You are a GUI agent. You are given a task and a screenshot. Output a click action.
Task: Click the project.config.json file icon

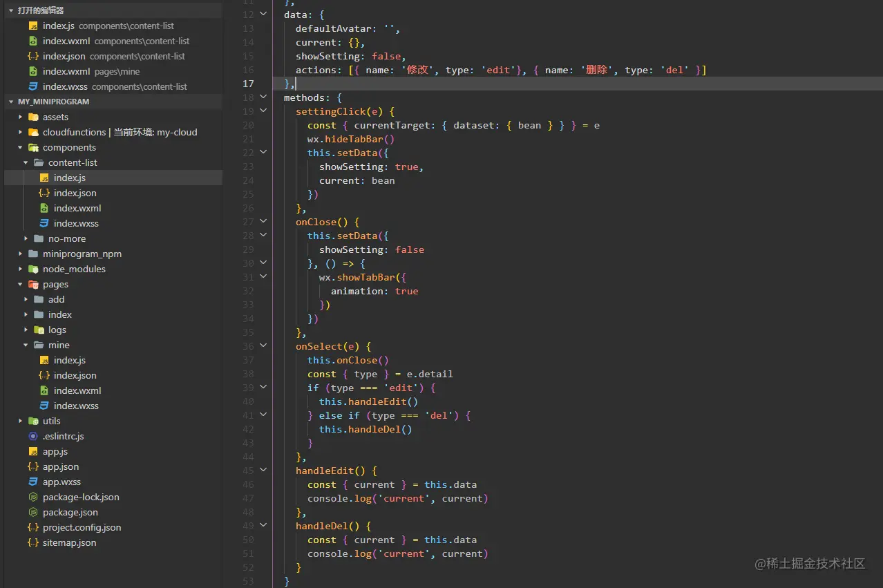(33, 527)
